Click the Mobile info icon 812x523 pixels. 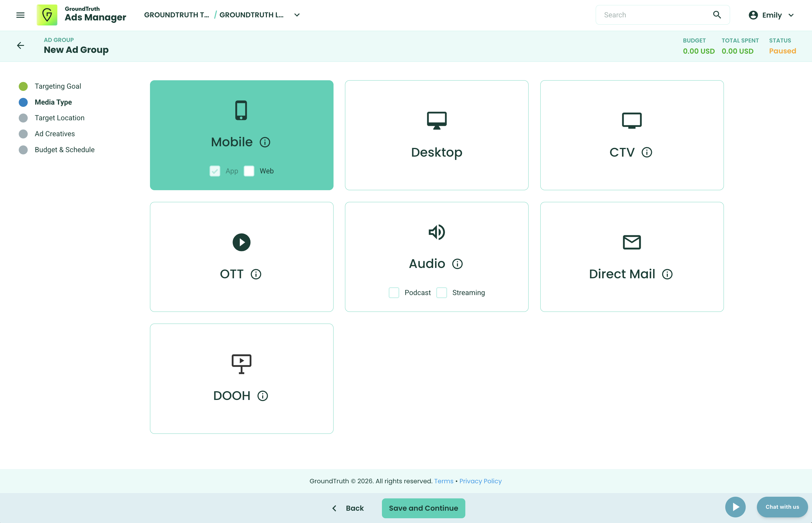pyautogui.click(x=265, y=142)
